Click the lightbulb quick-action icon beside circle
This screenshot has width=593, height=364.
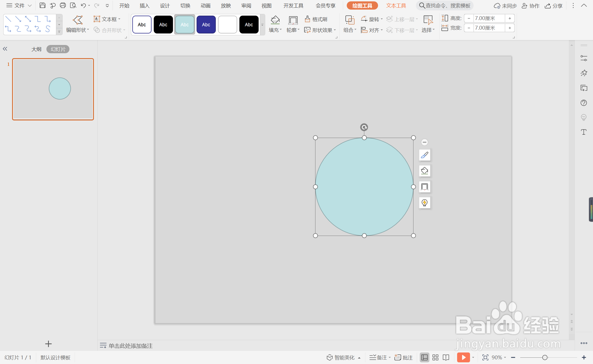[424, 203]
